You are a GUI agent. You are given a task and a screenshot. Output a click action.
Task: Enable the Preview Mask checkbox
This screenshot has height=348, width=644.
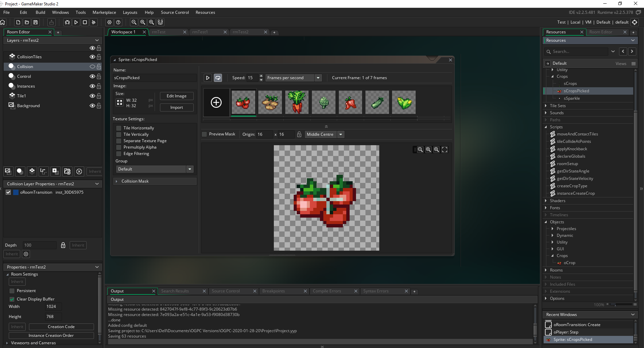point(204,134)
